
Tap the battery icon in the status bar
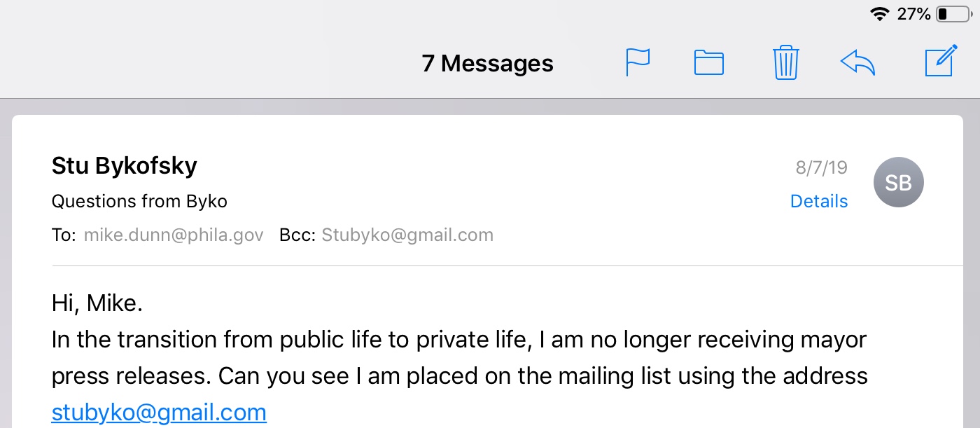[x=952, y=14]
